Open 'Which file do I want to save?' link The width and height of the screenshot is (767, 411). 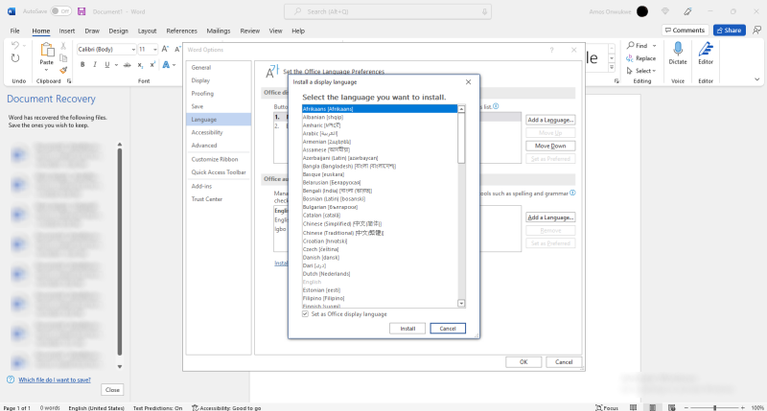pyautogui.click(x=54, y=380)
